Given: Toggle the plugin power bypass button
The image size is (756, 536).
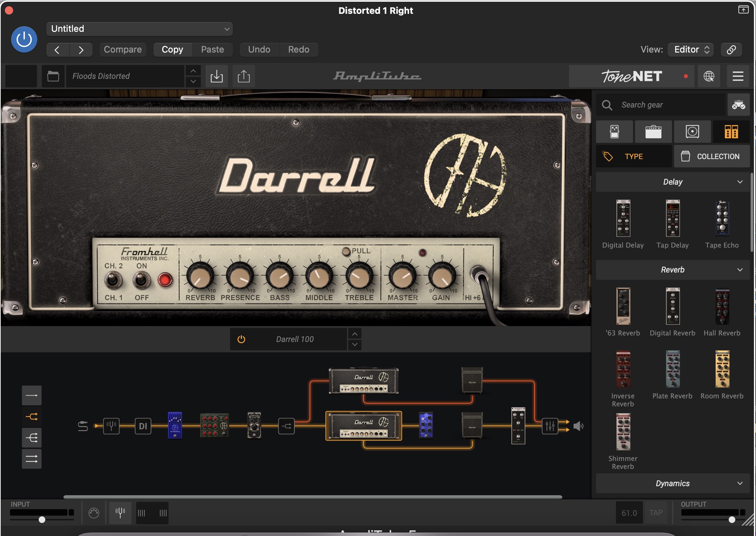Looking at the screenshot, I should [x=24, y=39].
